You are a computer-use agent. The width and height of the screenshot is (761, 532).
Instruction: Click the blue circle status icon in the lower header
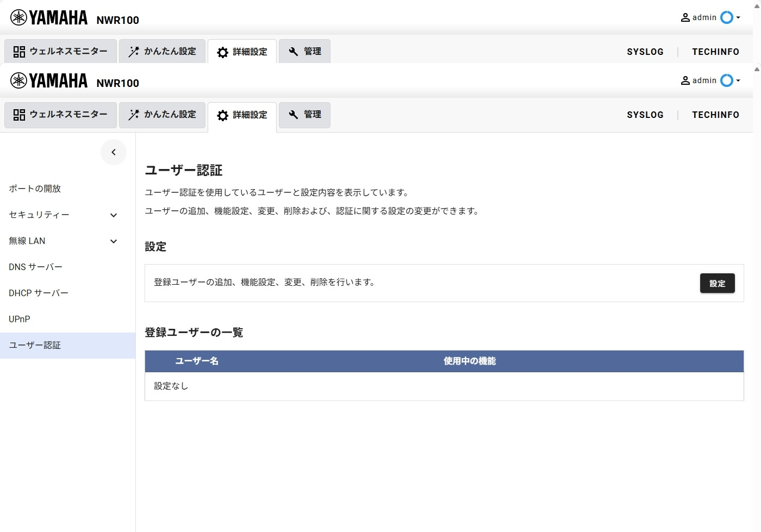[x=726, y=80]
